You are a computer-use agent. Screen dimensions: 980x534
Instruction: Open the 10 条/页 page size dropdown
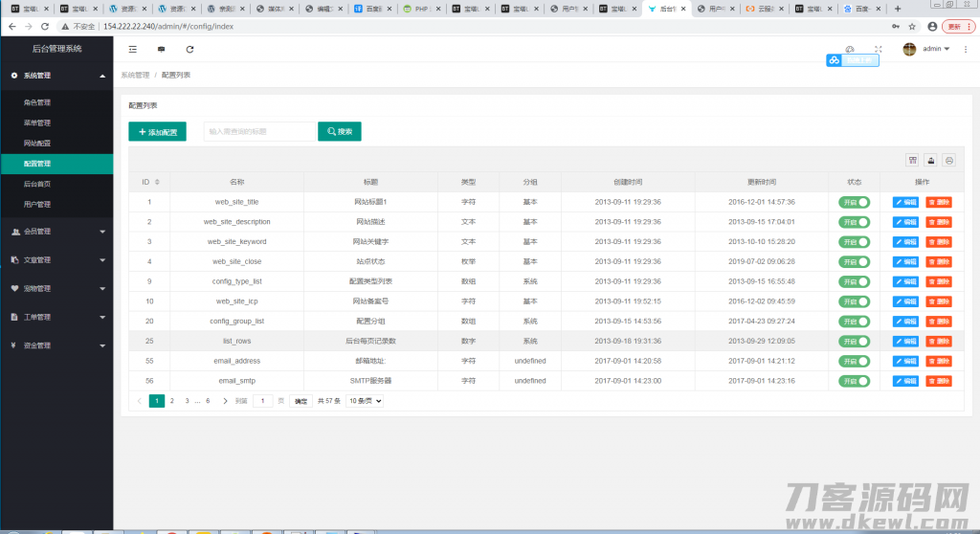click(x=364, y=401)
